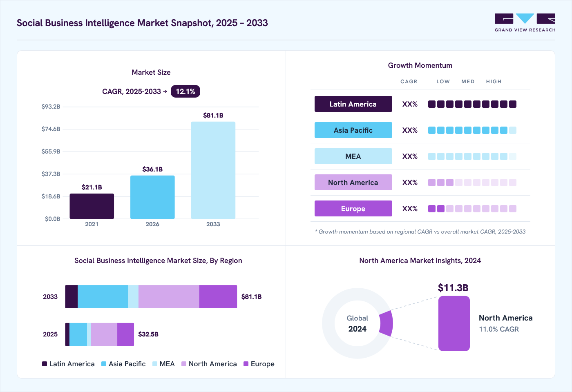The image size is (572, 392).
Task: Click the purple slice of the Global 2024 donut
Action: [387, 323]
